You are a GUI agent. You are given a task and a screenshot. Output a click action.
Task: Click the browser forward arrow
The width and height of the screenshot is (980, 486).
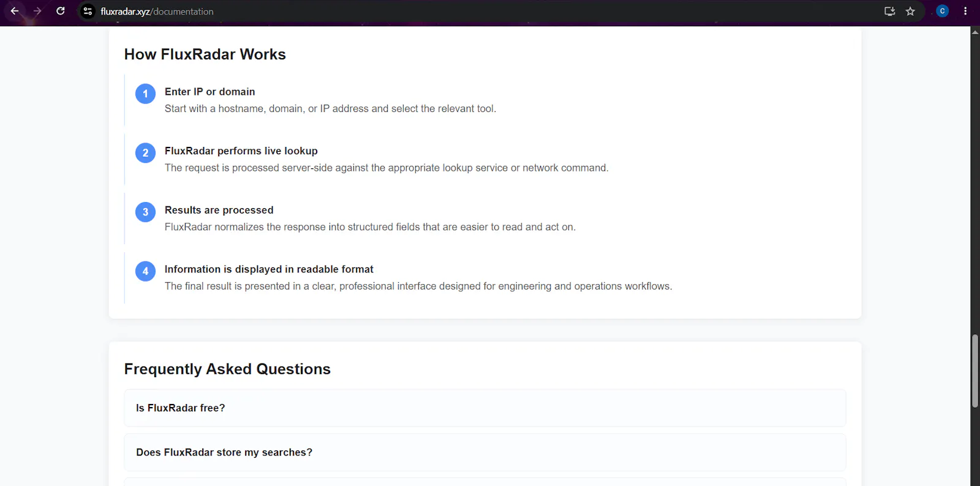tap(37, 11)
